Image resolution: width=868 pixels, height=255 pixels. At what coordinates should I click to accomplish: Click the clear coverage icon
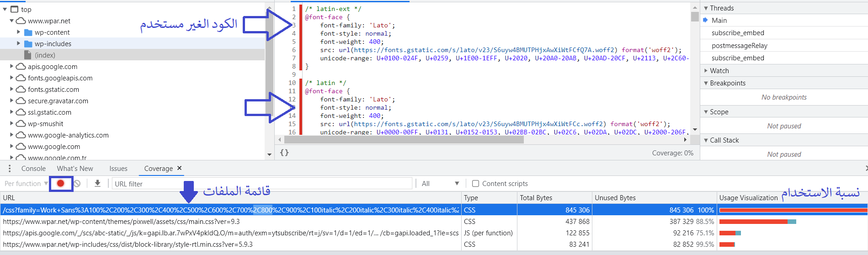(77, 183)
